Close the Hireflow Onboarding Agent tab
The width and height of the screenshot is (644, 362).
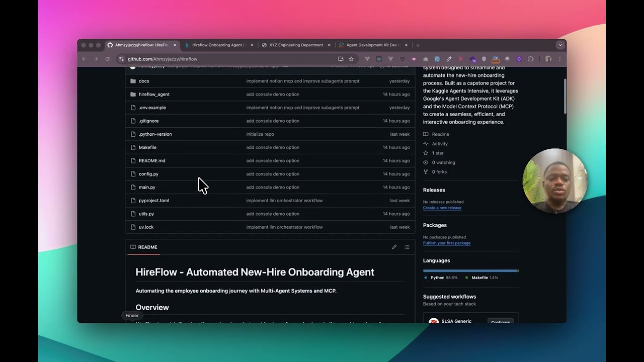252,45
